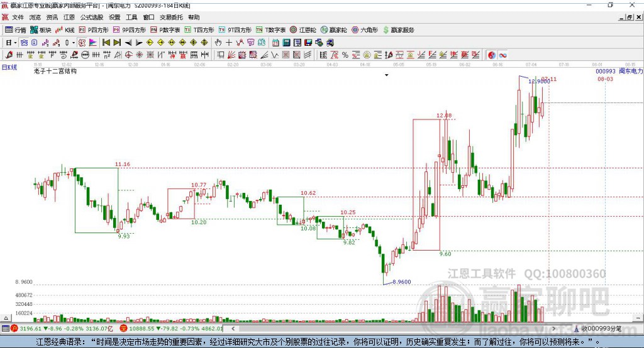Viewport: 644px width, 348px height.
Task: Open the 浏览 menu
Action: [x=35, y=17]
